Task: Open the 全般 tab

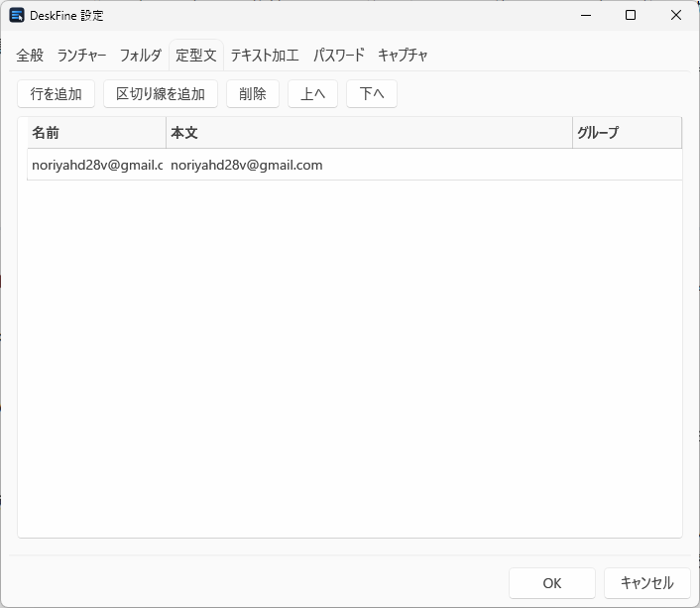Action: pyautogui.click(x=30, y=56)
